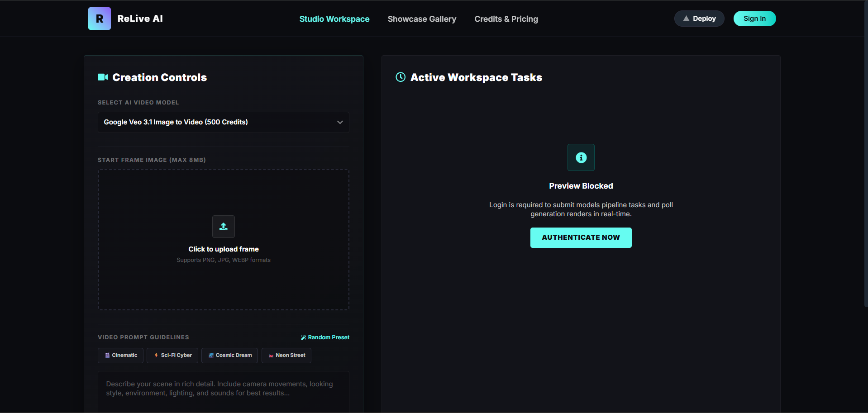This screenshot has width=868, height=413.
Task: Choose the Neon Street preset
Action: point(286,356)
